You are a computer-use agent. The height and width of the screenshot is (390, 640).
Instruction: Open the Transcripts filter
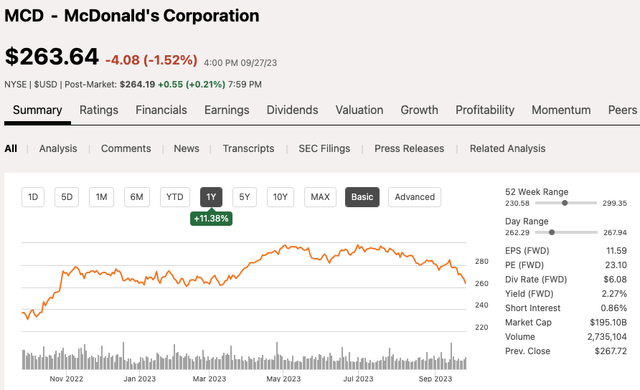(248, 148)
